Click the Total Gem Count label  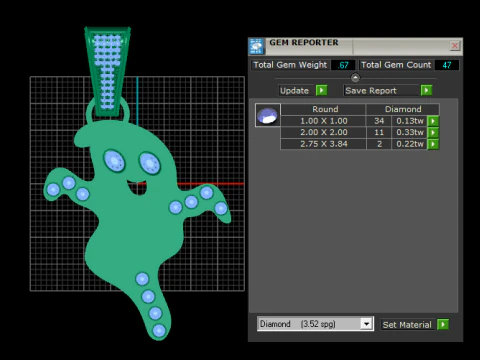(x=396, y=65)
